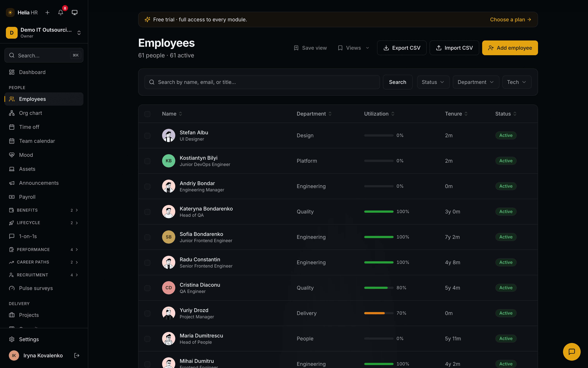Open the Department filter dropdown
Viewport: 588px width, 368px height.
click(476, 82)
